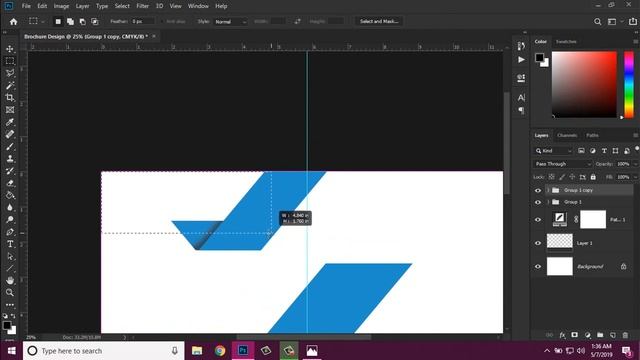Open the Character panel icon
This screenshot has height=360, width=640.
click(521, 98)
